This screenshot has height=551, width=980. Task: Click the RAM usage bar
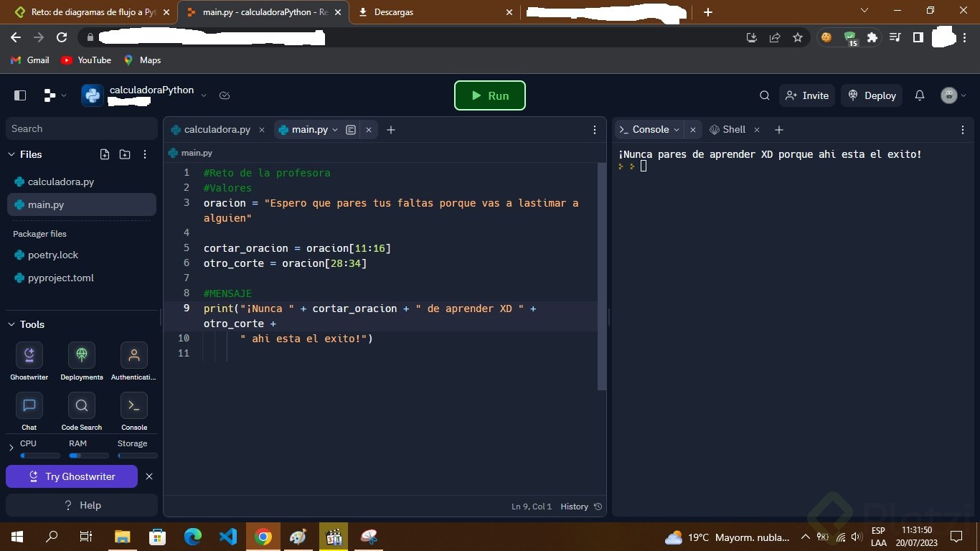[x=89, y=456]
